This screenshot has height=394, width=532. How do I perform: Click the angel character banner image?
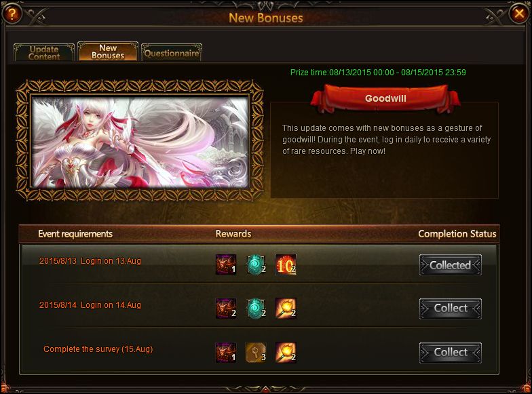140,141
